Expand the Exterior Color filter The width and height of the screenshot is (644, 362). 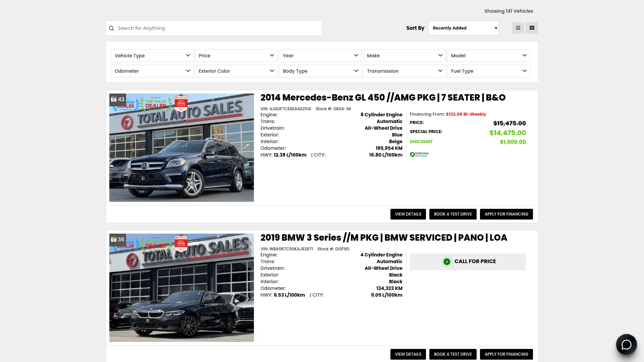coord(236,71)
